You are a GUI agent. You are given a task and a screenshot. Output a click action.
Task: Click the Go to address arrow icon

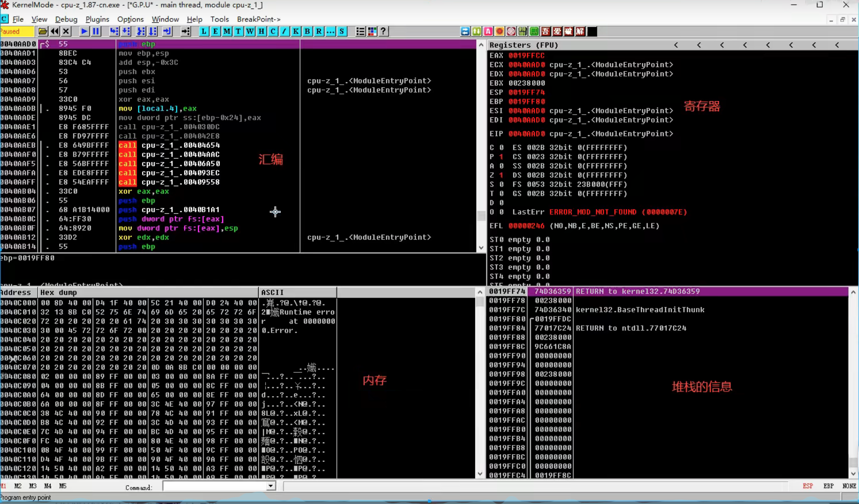tap(185, 31)
